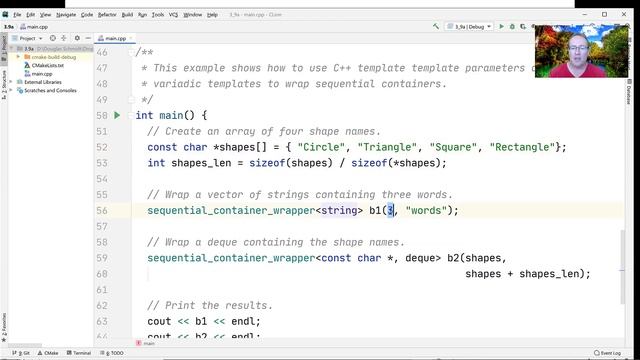Click the CLion app icon in title bar
640x360 pixels.
(5, 14)
